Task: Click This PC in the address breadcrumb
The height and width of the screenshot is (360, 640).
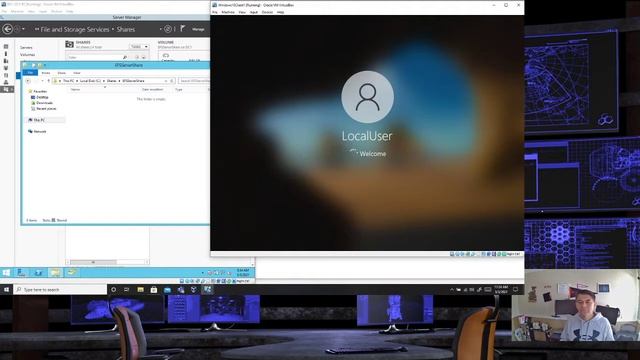Action: coord(68,81)
